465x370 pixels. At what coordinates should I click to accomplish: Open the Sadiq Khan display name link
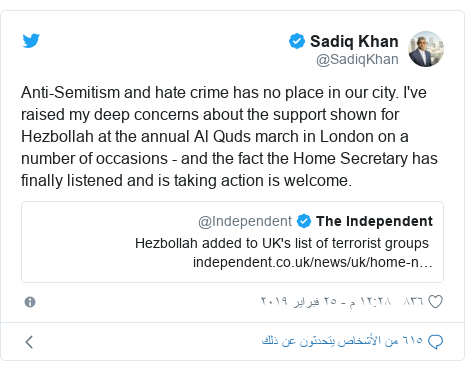pos(354,41)
